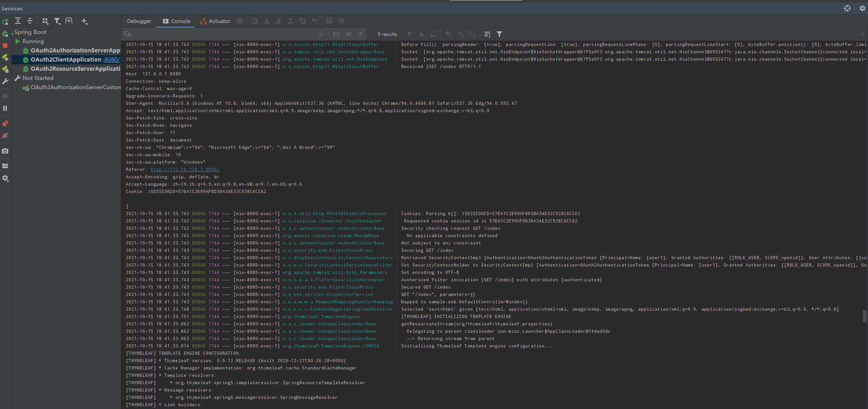Open search history magnifier dropdown
This screenshot has width=868, height=409.
click(128, 34)
